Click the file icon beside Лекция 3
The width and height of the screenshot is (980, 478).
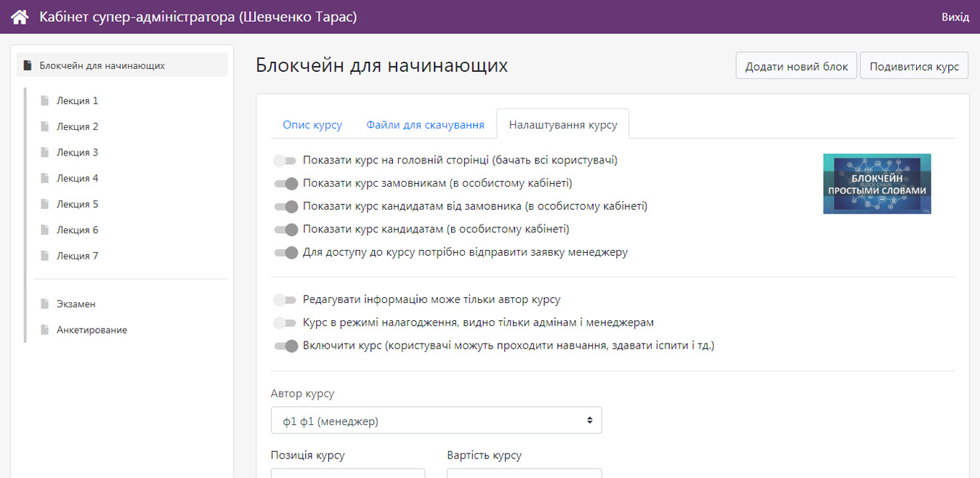click(x=45, y=153)
